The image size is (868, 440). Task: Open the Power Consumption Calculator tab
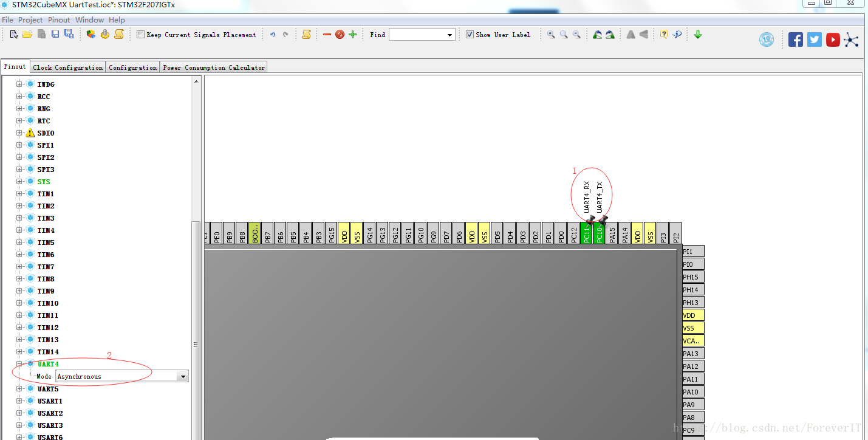(214, 67)
